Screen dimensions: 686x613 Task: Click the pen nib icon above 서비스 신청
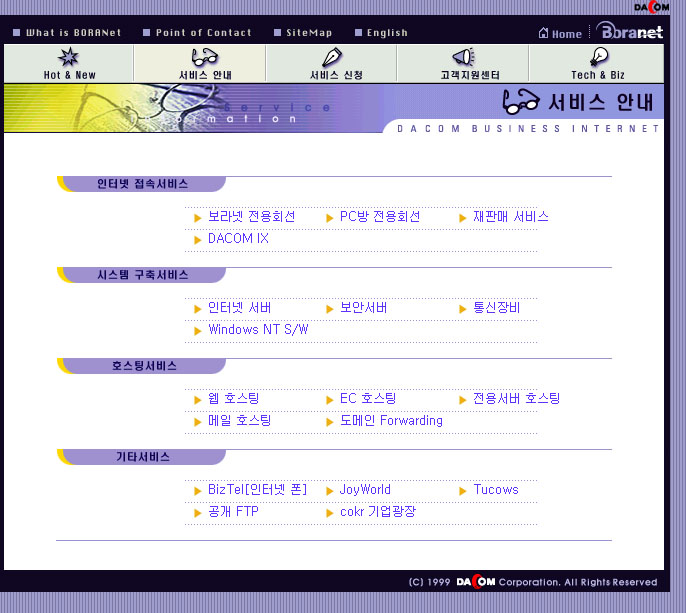332,57
